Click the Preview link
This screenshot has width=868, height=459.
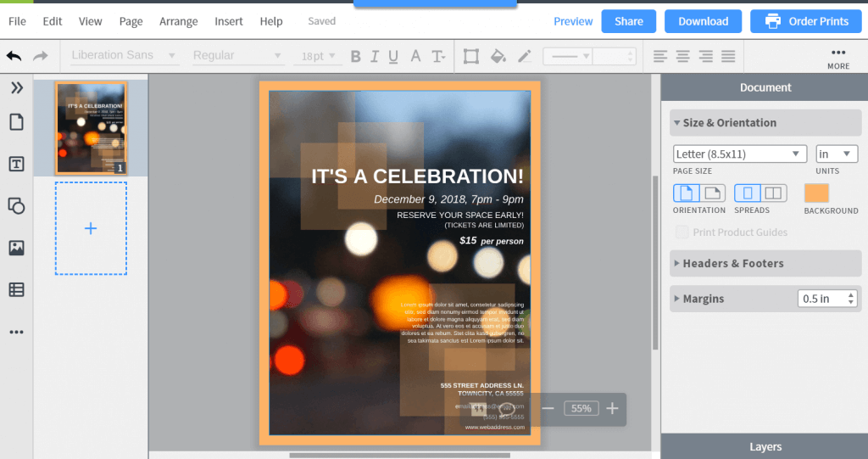click(x=573, y=21)
